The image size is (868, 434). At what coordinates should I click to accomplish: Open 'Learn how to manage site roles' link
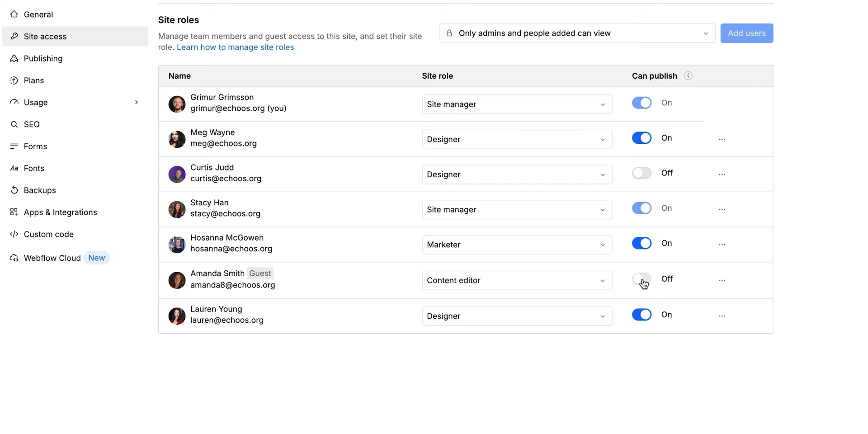click(235, 47)
